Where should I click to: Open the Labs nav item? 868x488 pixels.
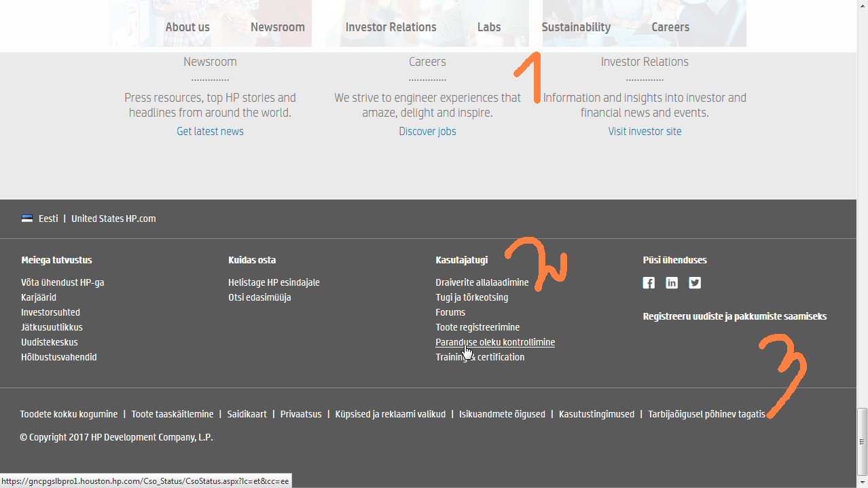[x=489, y=27]
